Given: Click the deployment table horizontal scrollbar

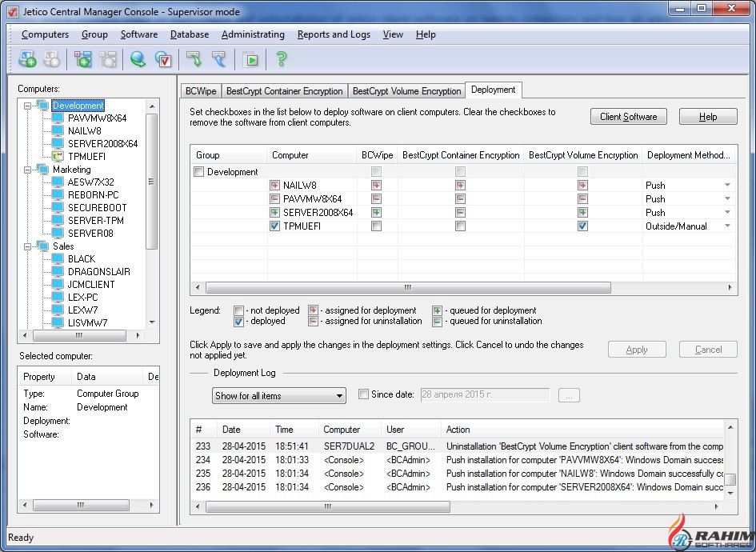Looking at the screenshot, I should 408,287.
